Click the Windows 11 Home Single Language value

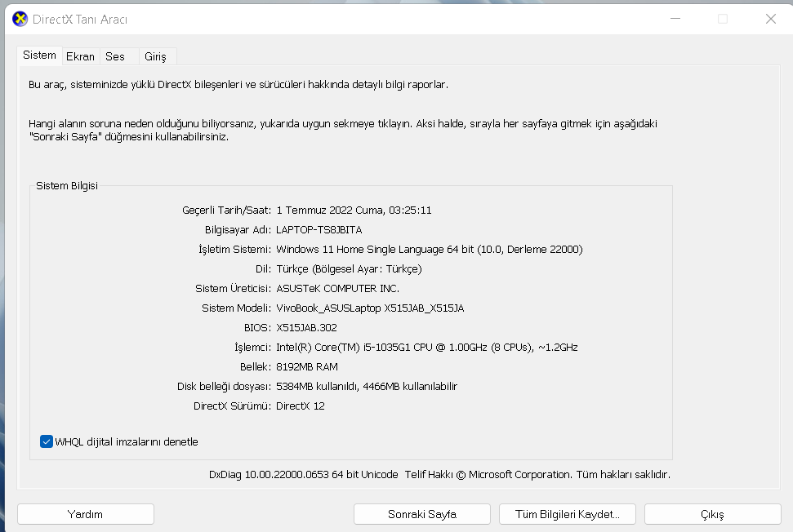click(x=430, y=250)
